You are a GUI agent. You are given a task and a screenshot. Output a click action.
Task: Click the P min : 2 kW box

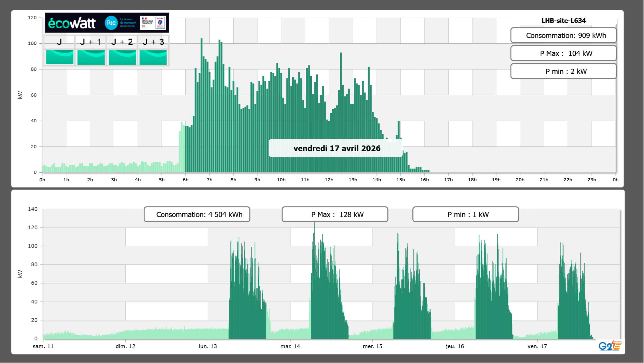click(x=563, y=71)
